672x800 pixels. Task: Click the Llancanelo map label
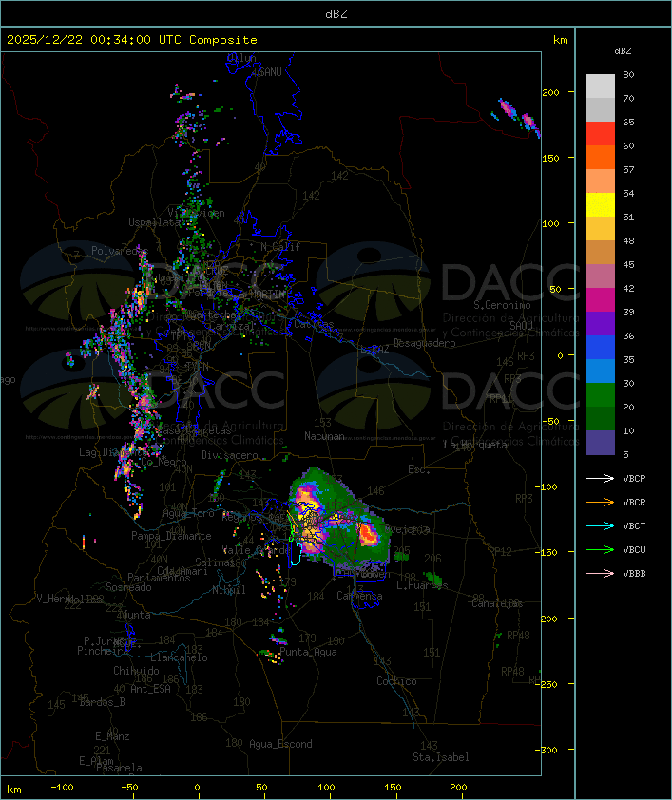(179, 657)
